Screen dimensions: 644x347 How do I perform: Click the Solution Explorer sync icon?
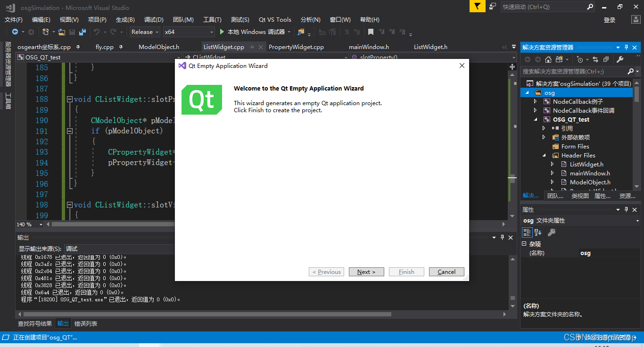[x=595, y=59]
